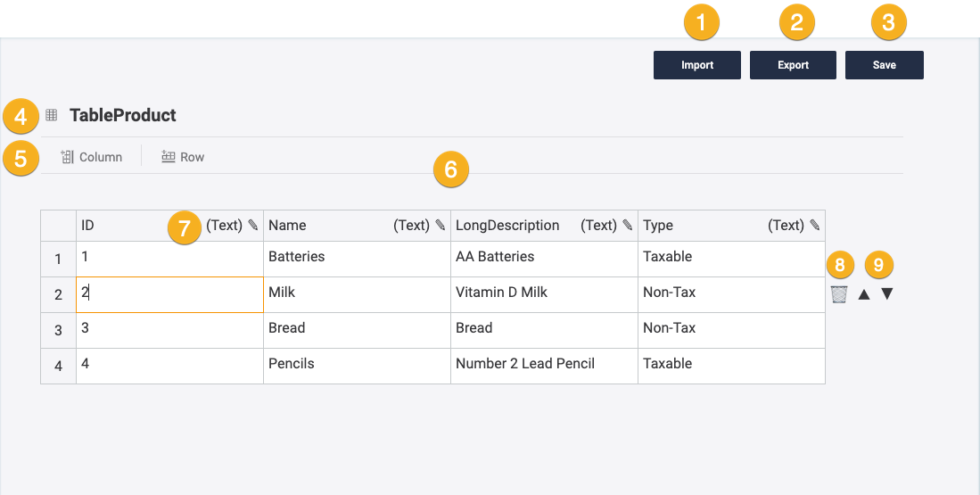Viewport: 980px width, 495px height.
Task: Select row number 4 header
Action: (58, 366)
